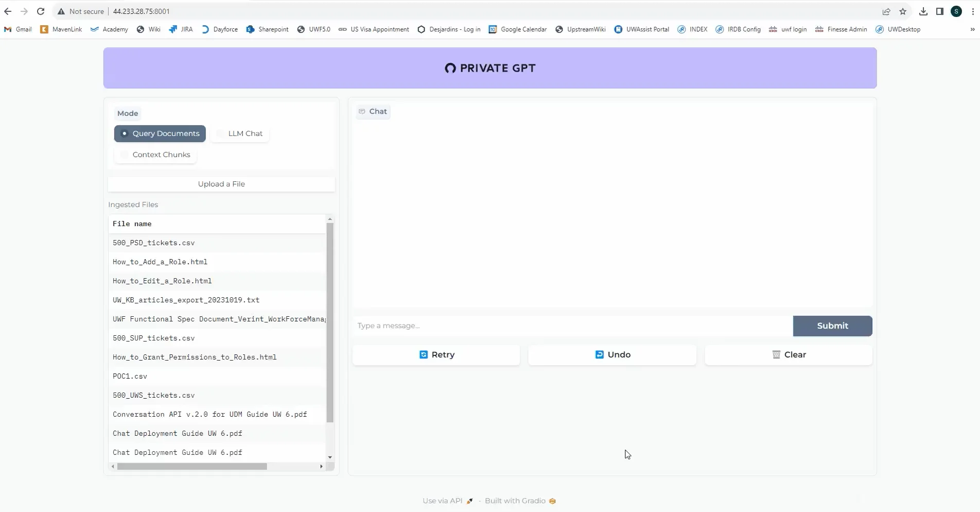Select the Query Documents mode
The image size is (980, 512).
click(x=160, y=133)
